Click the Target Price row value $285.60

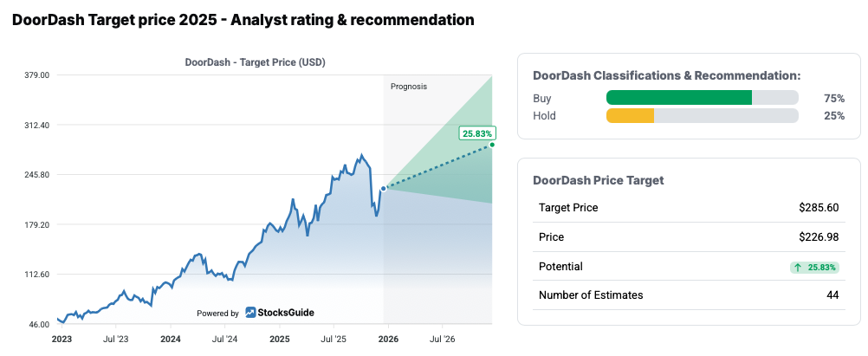(818, 208)
